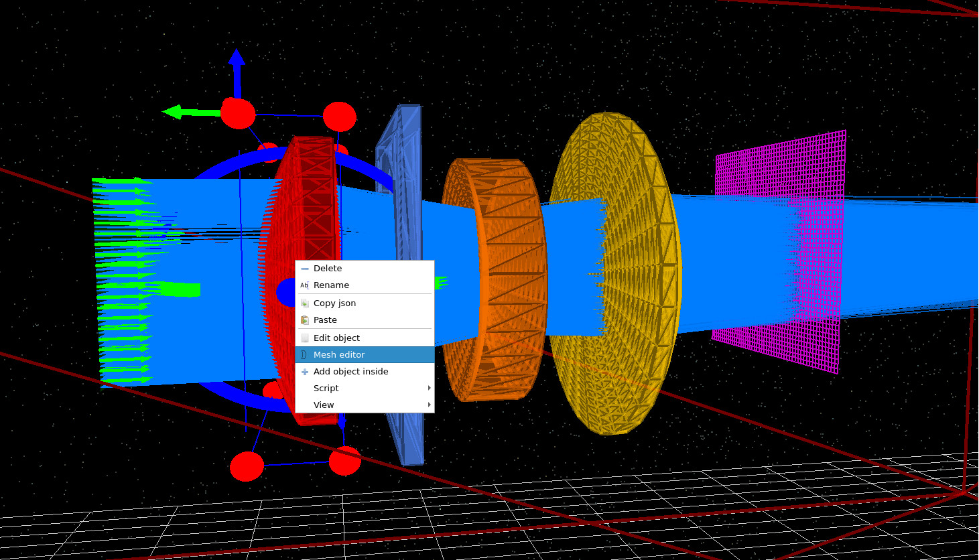The width and height of the screenshot is (979, 560).
Task: Click the Delete minus icon
Action: 304,268
